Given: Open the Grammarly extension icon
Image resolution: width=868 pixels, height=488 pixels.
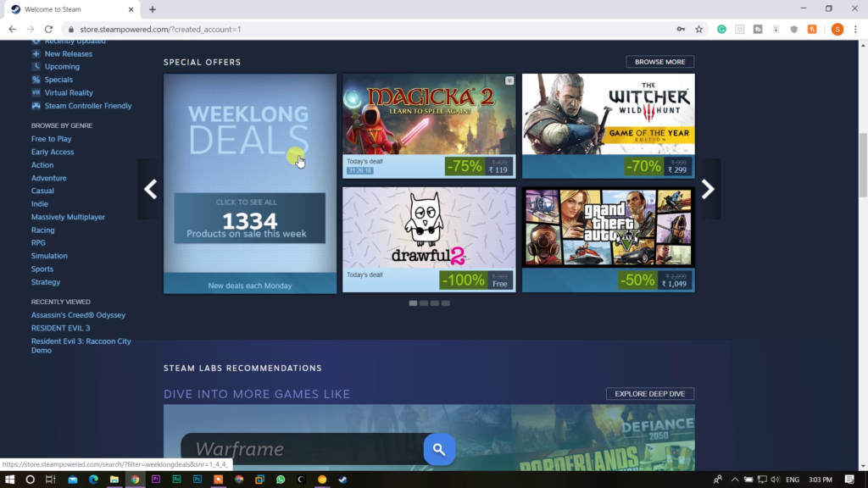Looking at the screenshot, I should pos(721,30).
